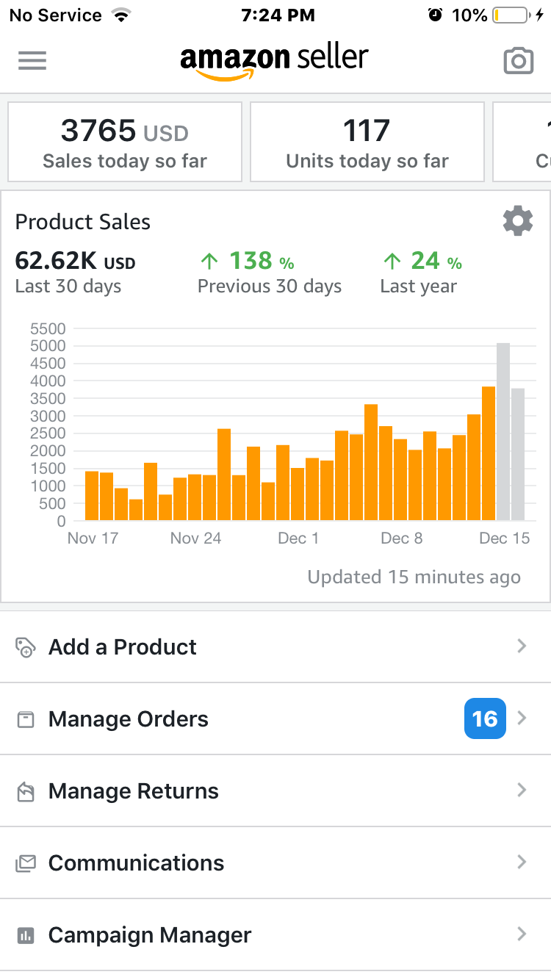The image size is (551, 980).
Task: Open the Communications menu item
Action: click(137, 863)
